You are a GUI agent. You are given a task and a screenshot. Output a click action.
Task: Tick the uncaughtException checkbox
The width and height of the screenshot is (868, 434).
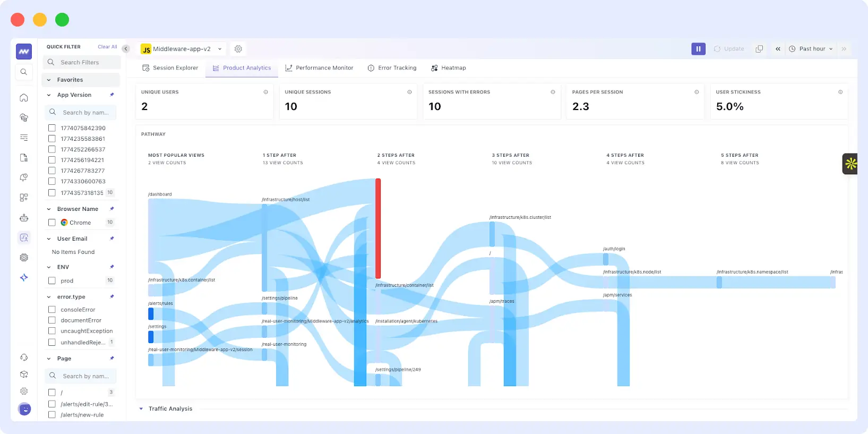tap(52, 331)
